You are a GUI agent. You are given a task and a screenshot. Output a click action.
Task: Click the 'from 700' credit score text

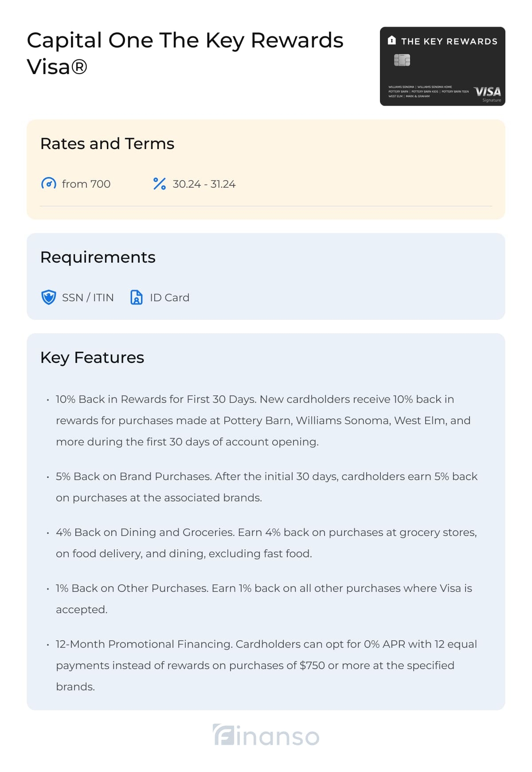click(x=86, y=184)
